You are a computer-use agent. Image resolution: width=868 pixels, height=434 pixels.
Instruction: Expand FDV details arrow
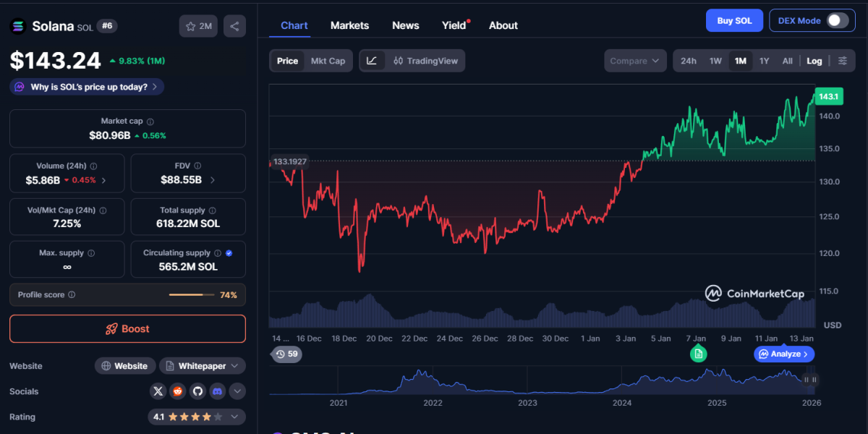212,180
